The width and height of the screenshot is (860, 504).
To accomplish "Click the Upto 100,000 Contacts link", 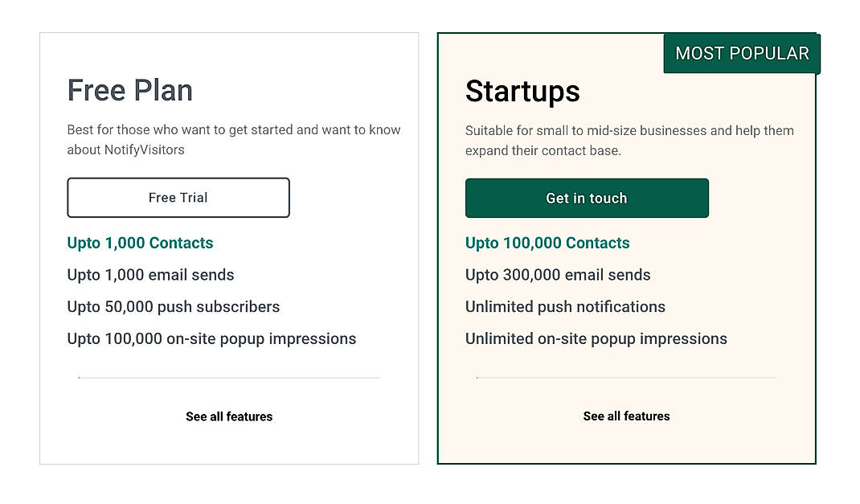I will pos(547,243).
